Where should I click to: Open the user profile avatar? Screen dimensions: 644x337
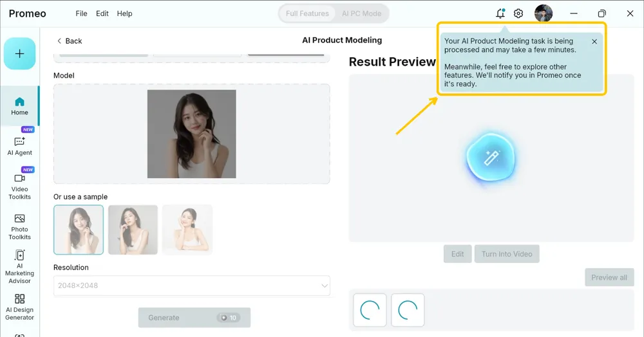click(x=544, y=14)
